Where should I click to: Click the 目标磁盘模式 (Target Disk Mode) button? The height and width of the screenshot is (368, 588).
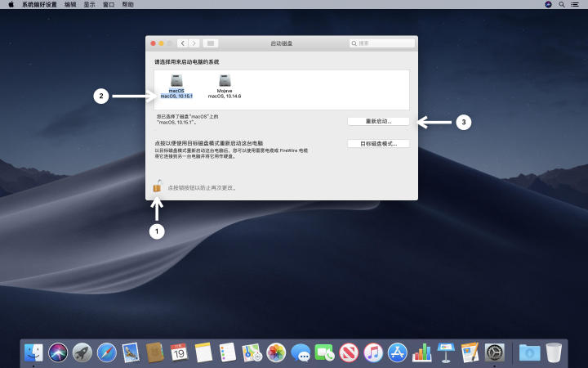click(x=378, y=144)
